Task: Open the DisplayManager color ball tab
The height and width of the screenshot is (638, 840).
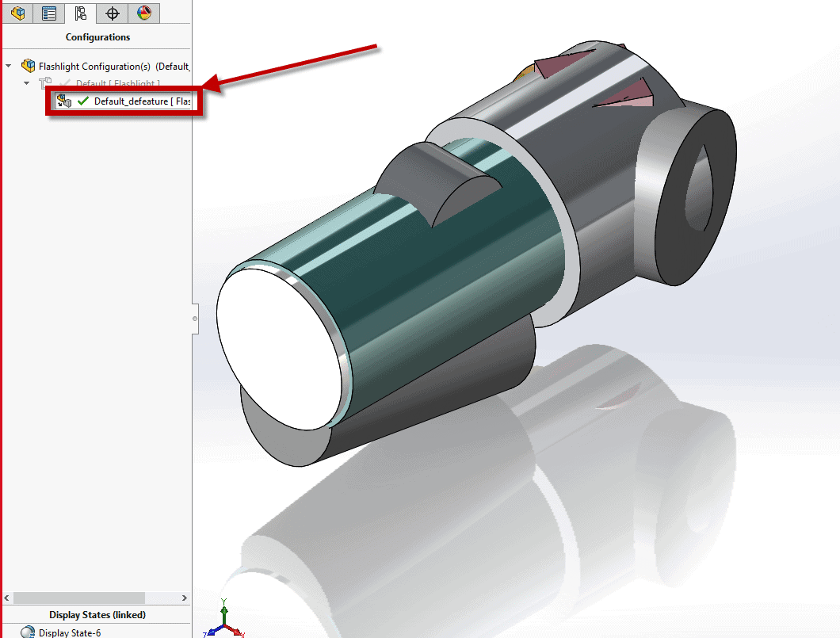Action: [x=143, y=13]
